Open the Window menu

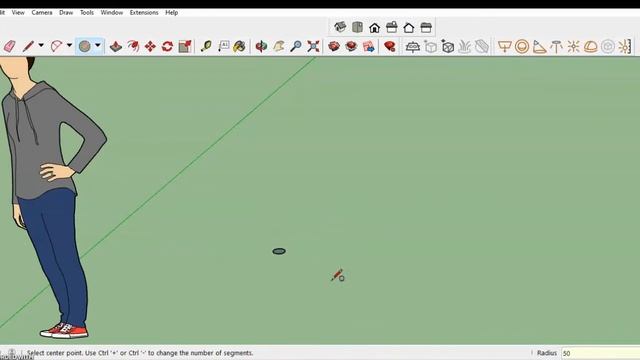pos(111,13)
